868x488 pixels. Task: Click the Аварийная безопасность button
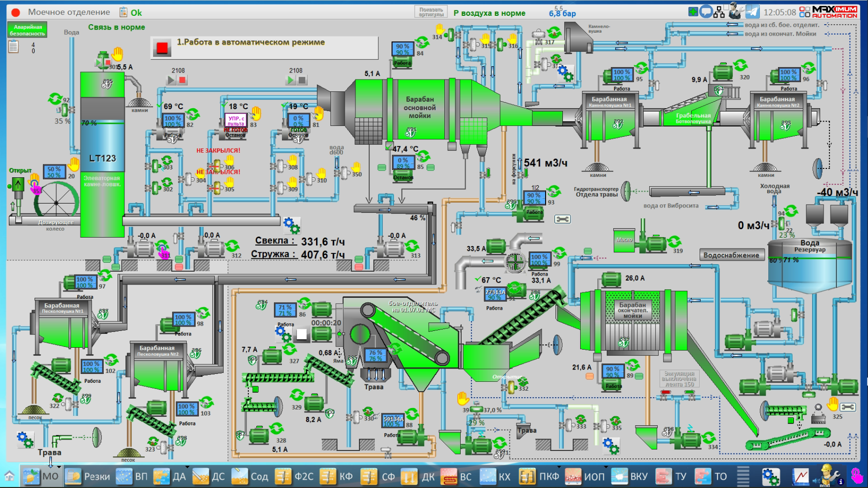[28, 30]
